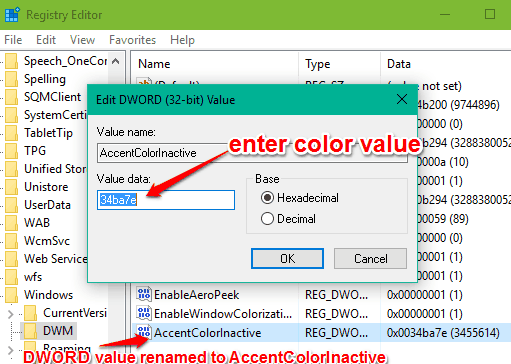The image size is (511, 364).
Task: Select the TPG tree item label
Action: 35,151
